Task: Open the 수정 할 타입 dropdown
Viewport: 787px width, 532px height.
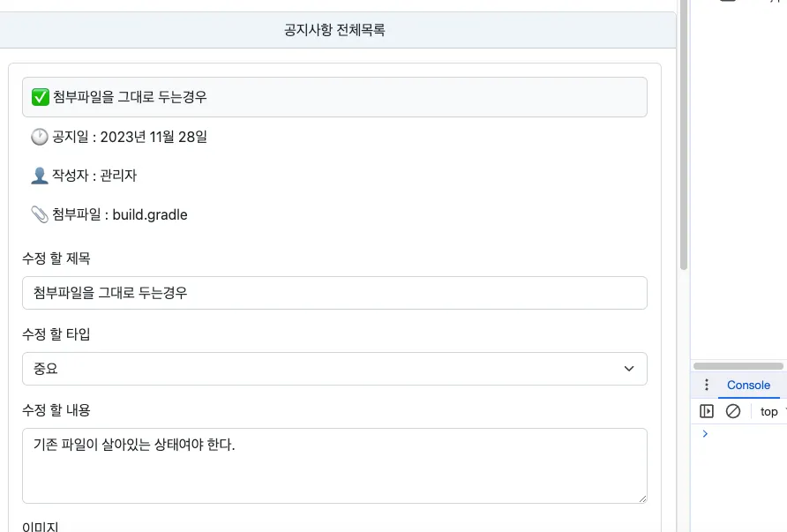Action: [x=334, y=369]
